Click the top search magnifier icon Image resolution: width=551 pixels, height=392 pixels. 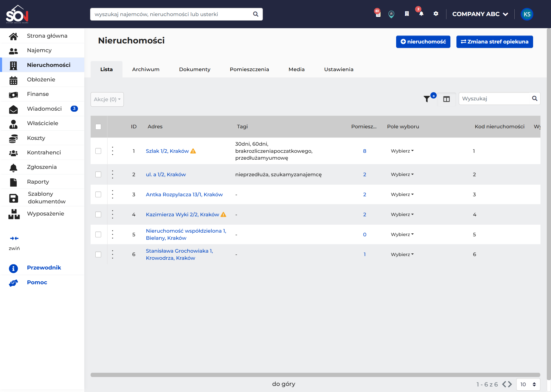255,14
